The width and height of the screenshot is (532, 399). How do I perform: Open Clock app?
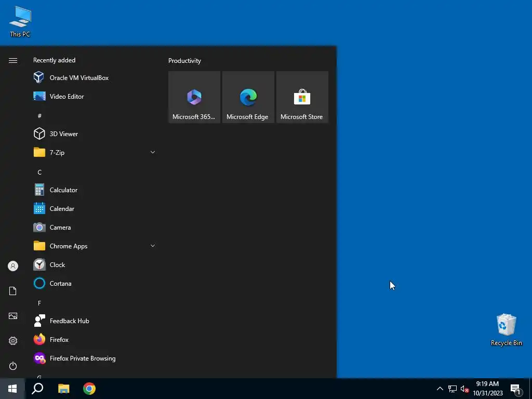pos(95,264)
